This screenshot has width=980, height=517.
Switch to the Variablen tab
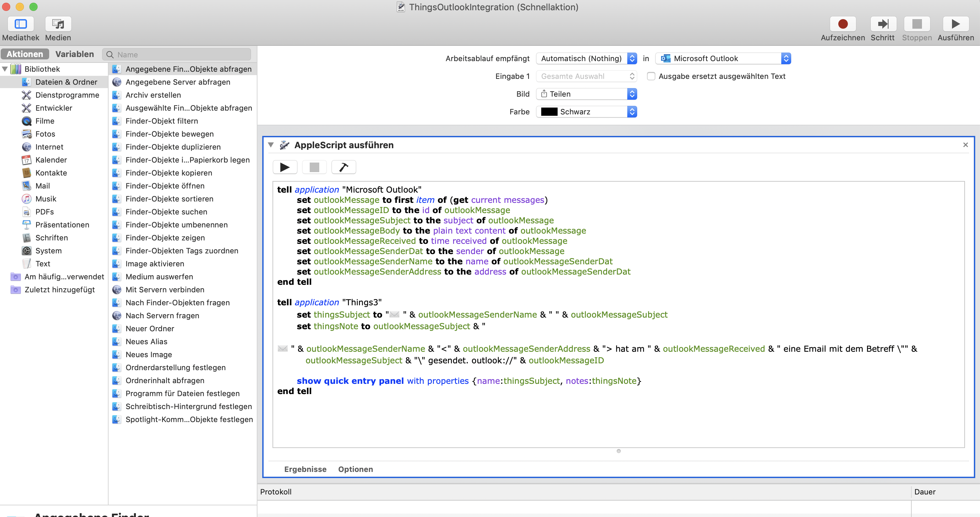[x=74, y=54]
